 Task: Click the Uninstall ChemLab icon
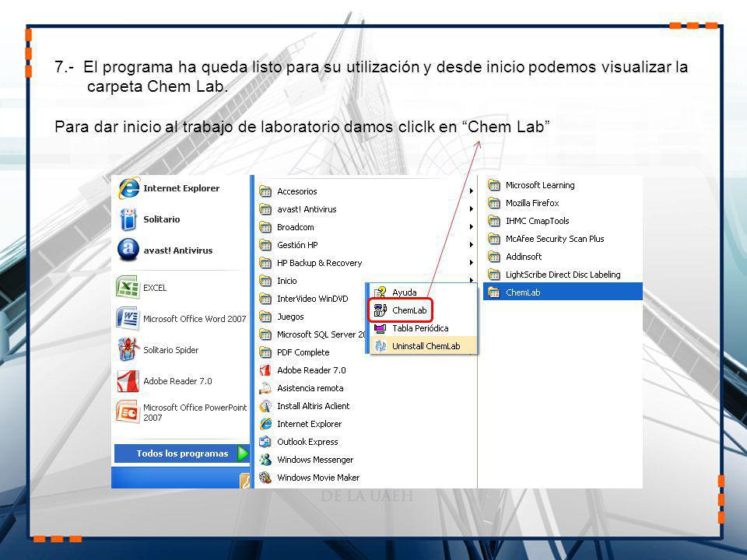(381, 346)
